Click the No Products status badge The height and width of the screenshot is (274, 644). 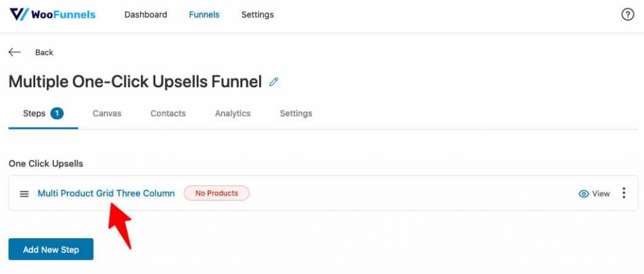point(216,193)
